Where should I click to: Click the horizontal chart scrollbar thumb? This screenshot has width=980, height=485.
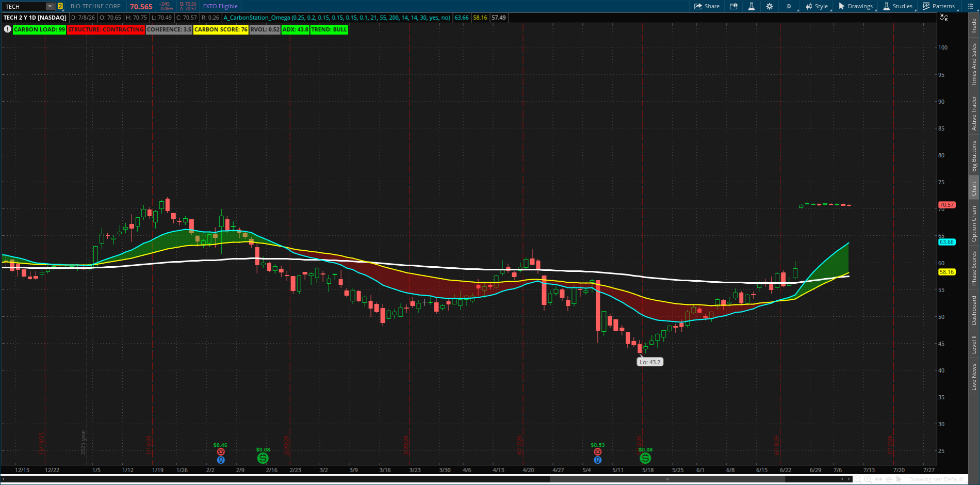coord(667,479)
